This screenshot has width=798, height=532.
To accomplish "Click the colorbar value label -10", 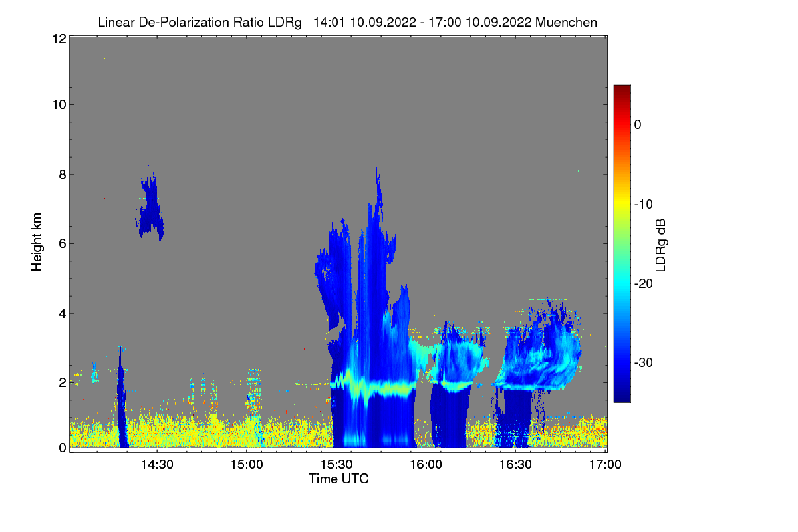I will (642, 204).
